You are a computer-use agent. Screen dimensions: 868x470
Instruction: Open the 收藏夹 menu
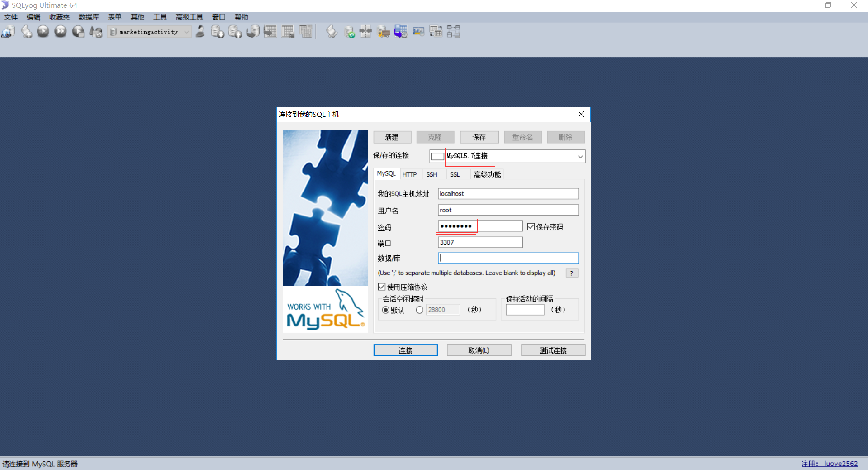point(59,17)
